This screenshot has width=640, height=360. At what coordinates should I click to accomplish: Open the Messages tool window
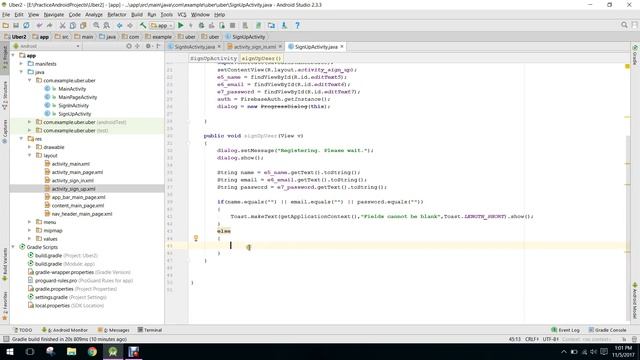(113, 330)
